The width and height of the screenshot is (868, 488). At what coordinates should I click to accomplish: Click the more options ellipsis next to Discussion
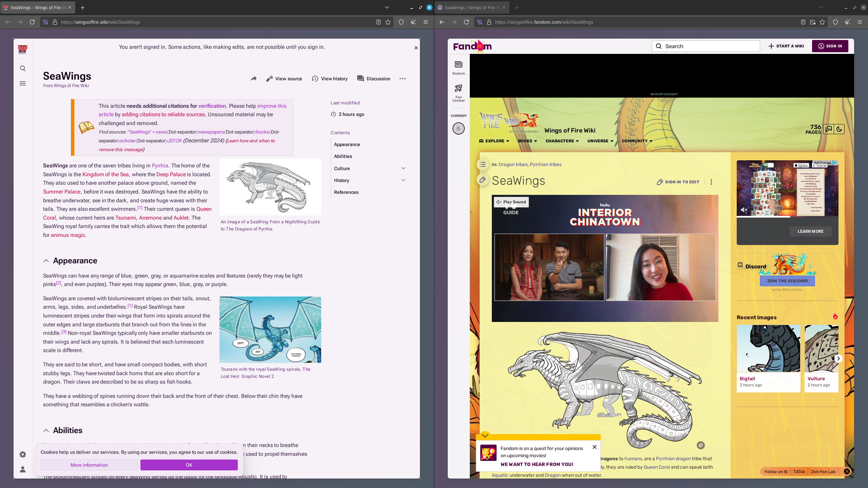pos(402,79)
